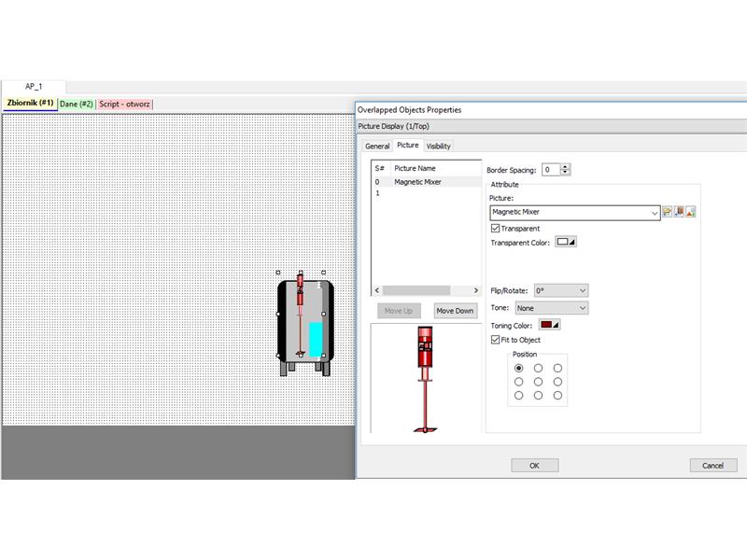Viewport: 747px width, 560px height.
Task: Click the S# column header
Action: tap(381, 168)
